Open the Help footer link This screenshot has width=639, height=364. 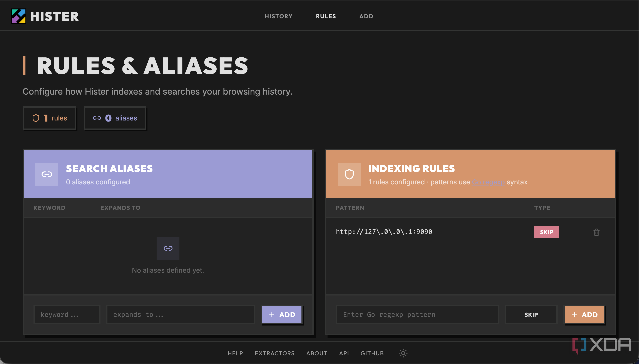(x=235, y=353)
